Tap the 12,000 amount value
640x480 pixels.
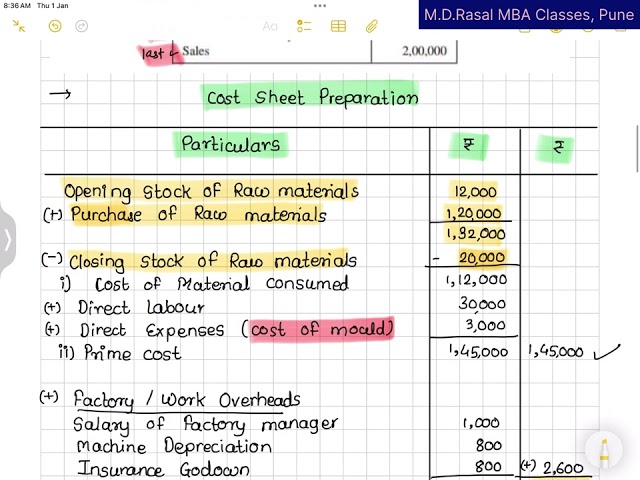coord(475,192)
